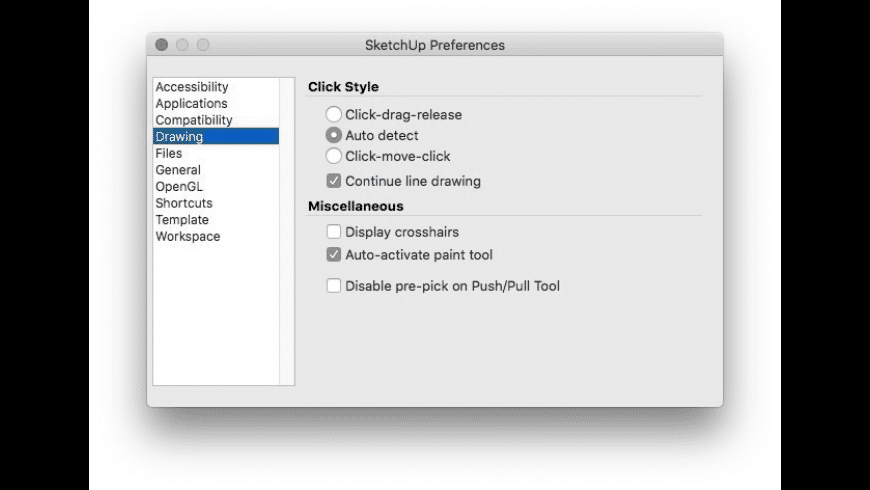Screen dimensions: 870x490
Task: Open the OpenGL settings category
Action: pos(180,186)
